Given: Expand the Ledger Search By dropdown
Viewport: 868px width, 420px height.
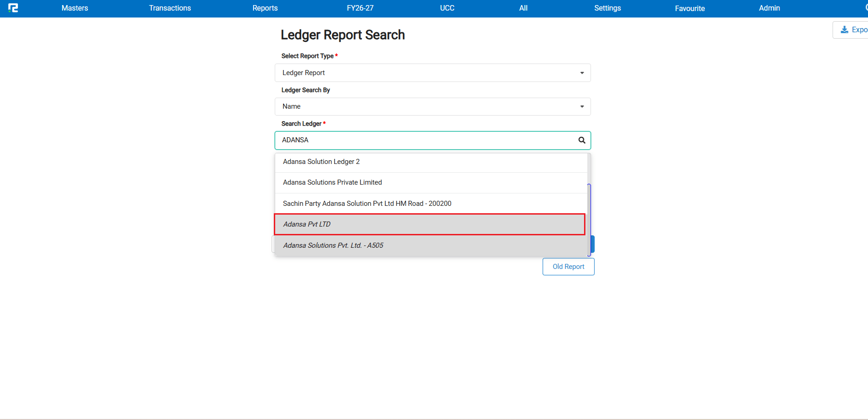Looking at the screenshot, I should (x=581, y=106).
